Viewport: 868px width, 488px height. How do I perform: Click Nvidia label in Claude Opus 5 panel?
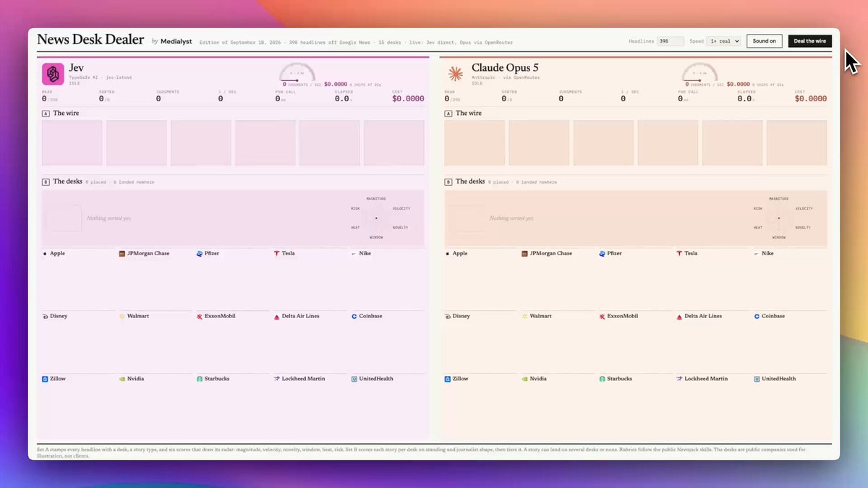click(x=538, y=379)
